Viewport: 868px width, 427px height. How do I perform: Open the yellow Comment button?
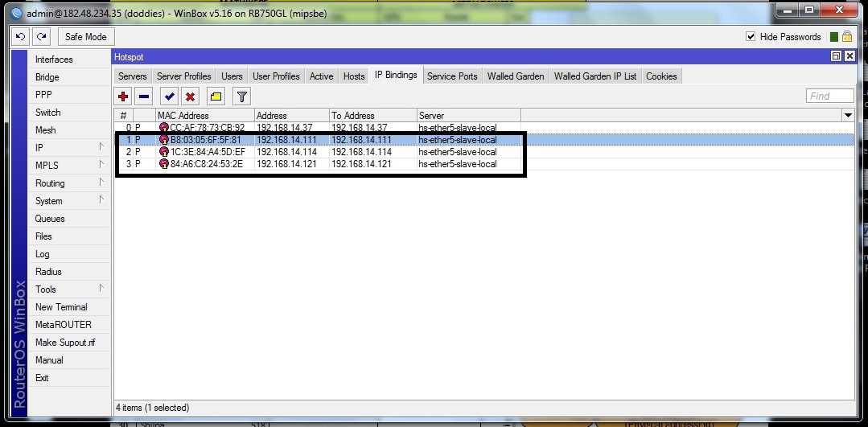pyautogui.click(x=216, y=96)
